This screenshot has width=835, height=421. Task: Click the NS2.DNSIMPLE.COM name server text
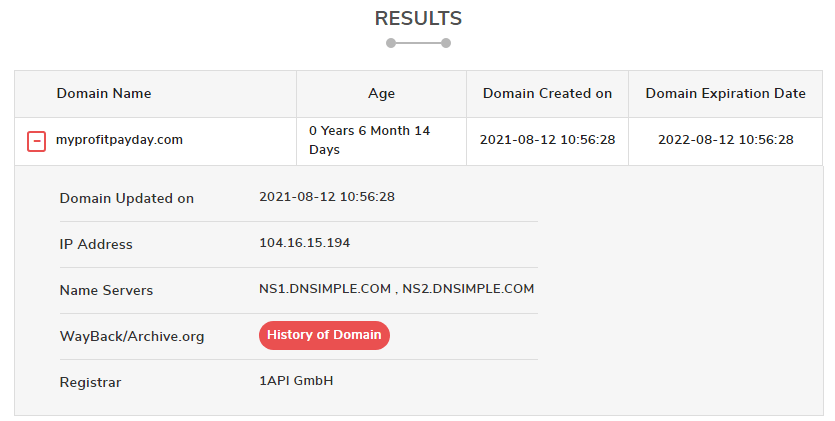[468, 288]
